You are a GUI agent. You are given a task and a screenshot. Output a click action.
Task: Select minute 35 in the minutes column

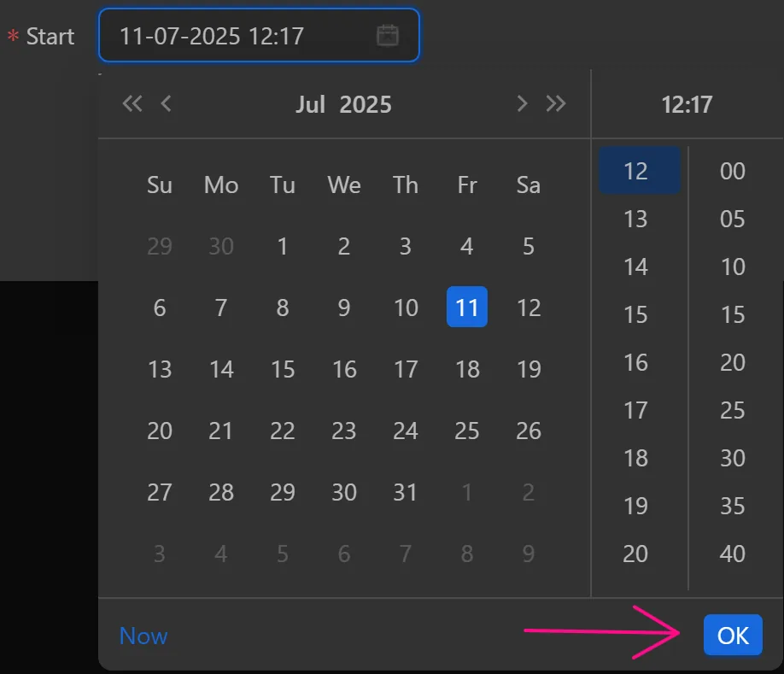(x=731, y=506)
